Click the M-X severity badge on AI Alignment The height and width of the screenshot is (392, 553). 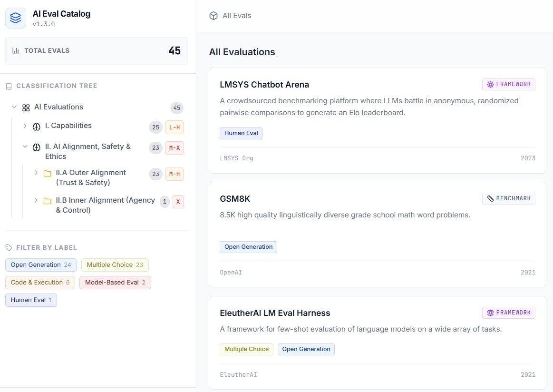[175, 148]
